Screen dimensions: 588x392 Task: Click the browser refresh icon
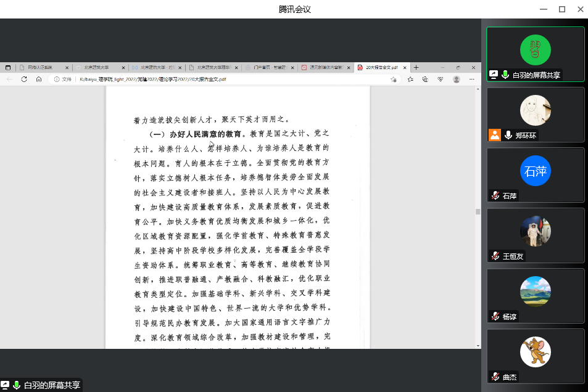point(24,80)
